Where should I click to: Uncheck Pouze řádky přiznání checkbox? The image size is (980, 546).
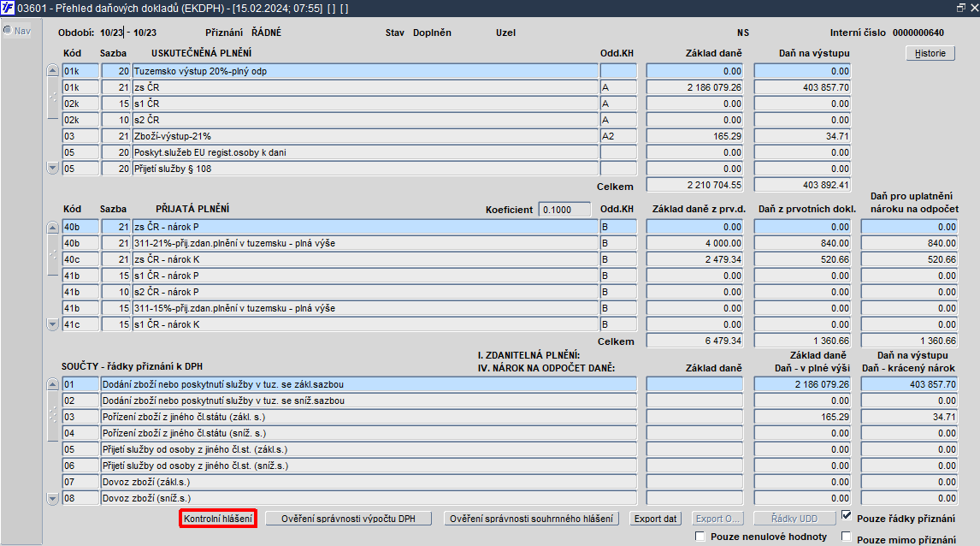click(x=847, y=516)
